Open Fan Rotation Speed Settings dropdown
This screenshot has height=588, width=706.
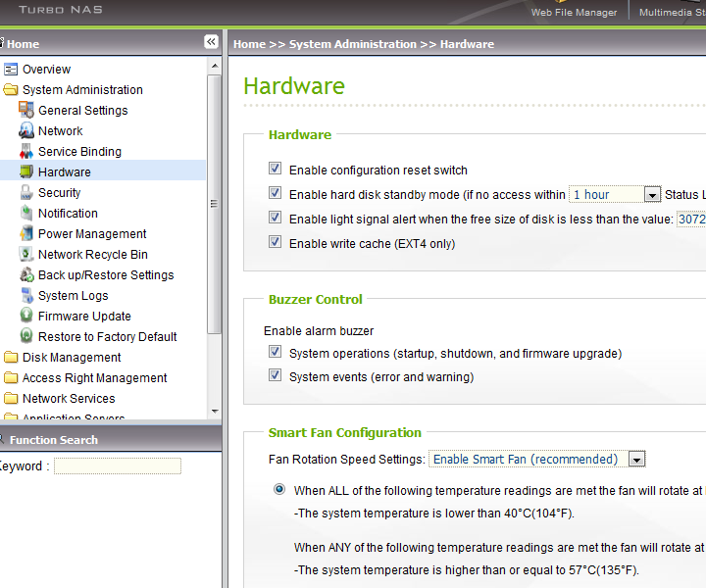pyautogui.click(x=636, y=460)
